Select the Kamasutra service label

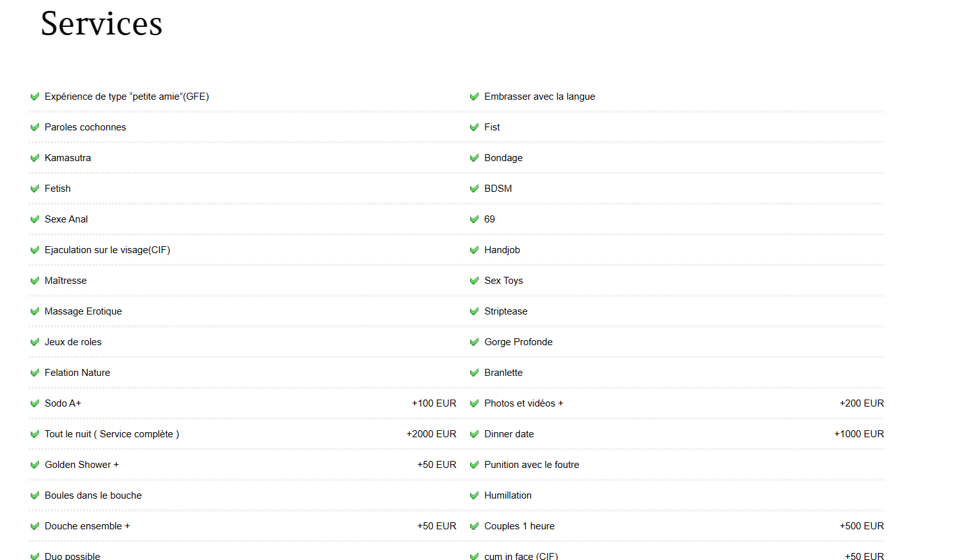coord(68,158)
